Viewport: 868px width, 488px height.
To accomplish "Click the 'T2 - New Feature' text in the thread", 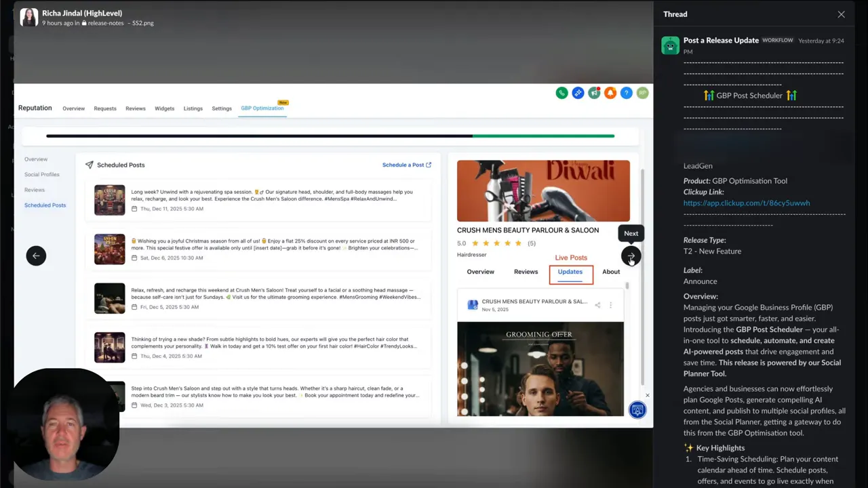I will 712,251.
